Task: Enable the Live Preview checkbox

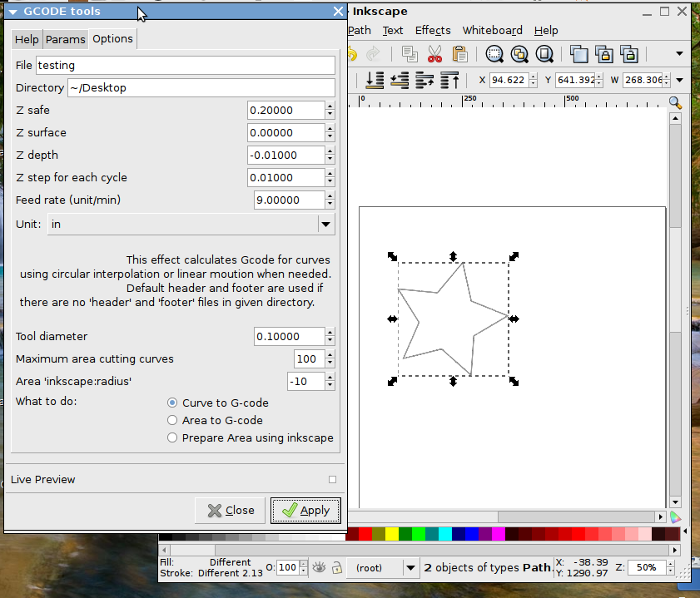Action: coord(332,479)
